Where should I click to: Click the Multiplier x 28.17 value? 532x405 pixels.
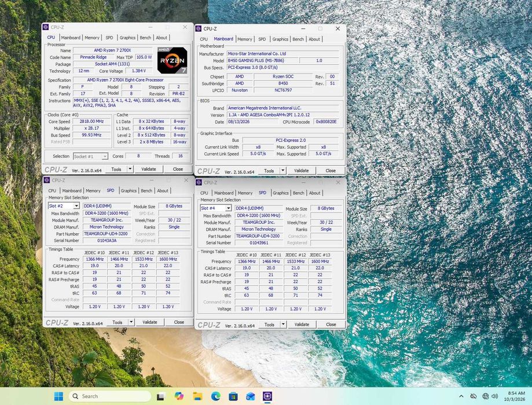click(x=91, y=128)
